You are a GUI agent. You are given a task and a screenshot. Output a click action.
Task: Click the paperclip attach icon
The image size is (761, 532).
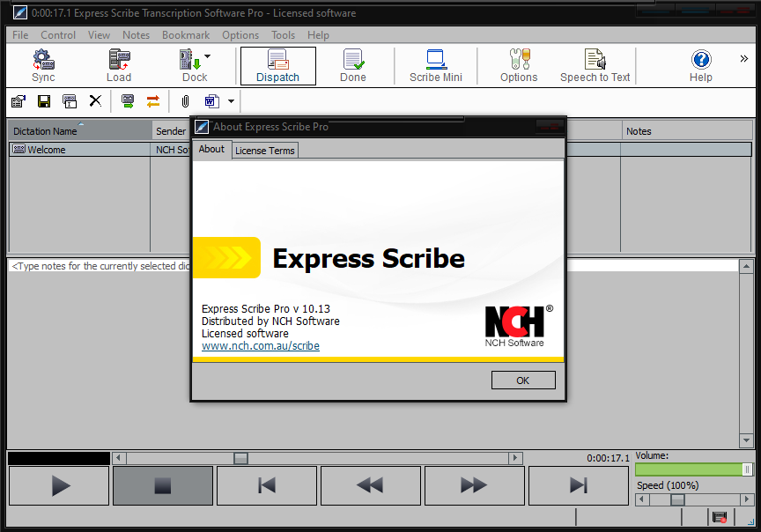[x=185, y=101]
